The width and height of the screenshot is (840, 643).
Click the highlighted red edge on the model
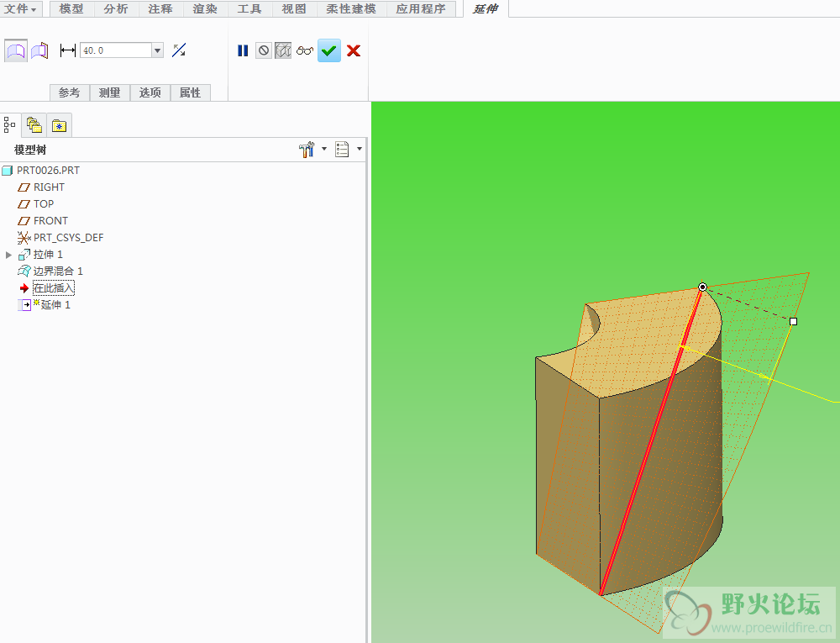click(x=651, y=442)
